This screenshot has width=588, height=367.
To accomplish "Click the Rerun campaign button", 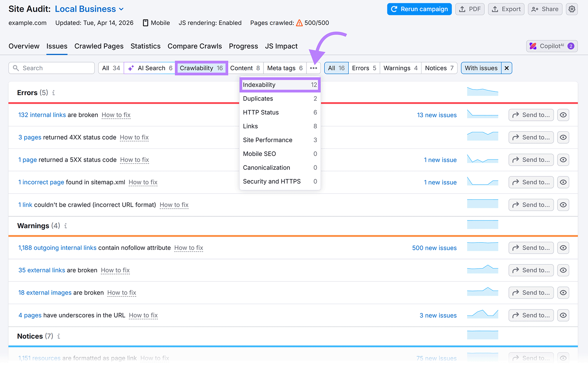I will (419, 9).
